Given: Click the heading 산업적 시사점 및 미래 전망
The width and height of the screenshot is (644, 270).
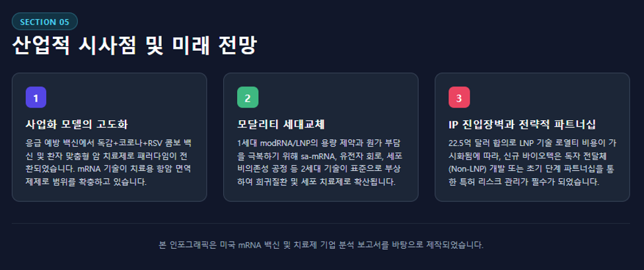Looking at the screenshot, I should [134, 46].
